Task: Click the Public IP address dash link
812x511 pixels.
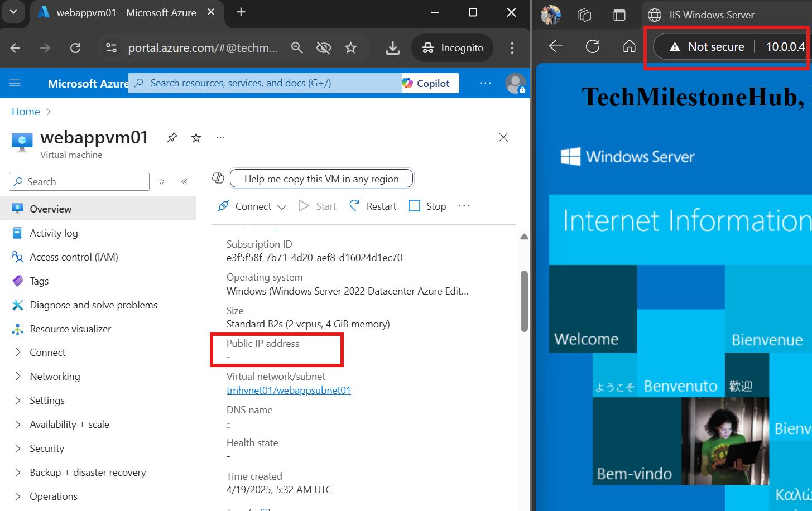Action: coord(228,358)
